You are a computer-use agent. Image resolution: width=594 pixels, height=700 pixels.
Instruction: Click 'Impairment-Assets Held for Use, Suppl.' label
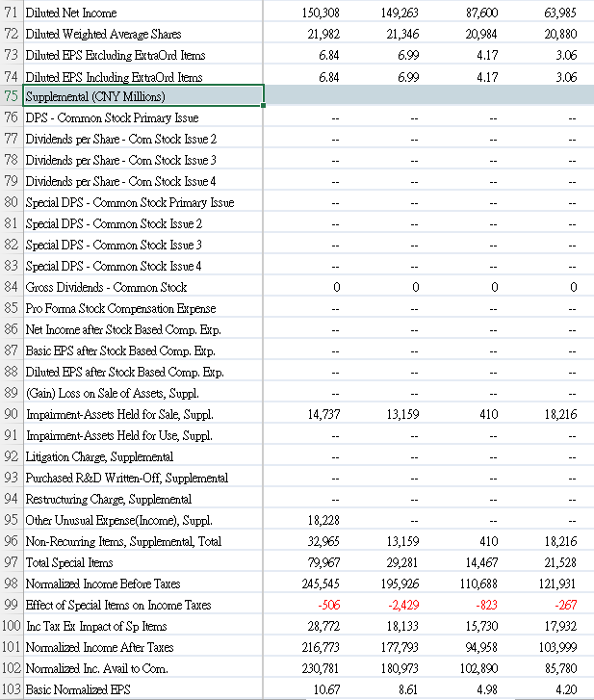(x=118, y=436)
